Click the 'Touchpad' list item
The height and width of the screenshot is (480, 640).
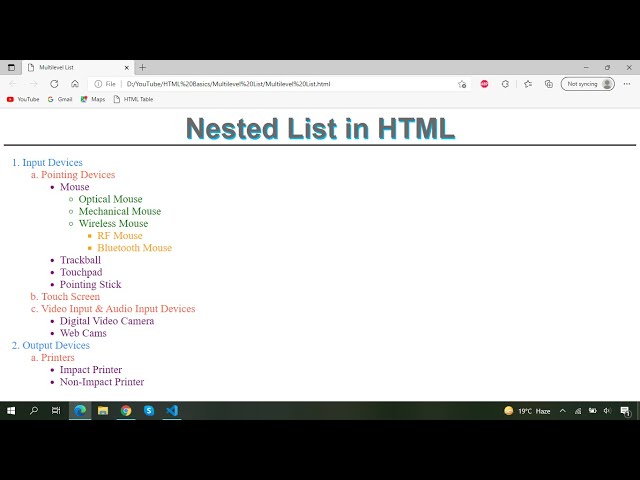point(81,272)
